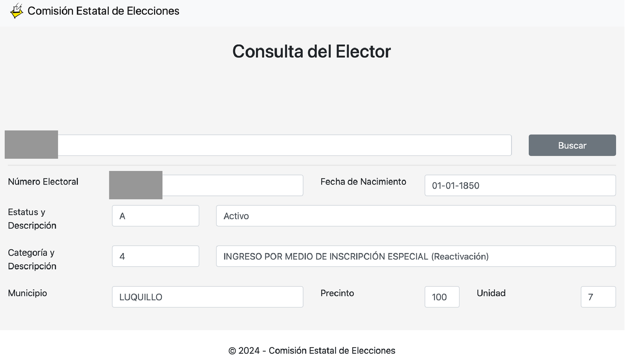
Task: Click the Unidad field showing 7
Action: pyautogui.click(x=598, y=297)
